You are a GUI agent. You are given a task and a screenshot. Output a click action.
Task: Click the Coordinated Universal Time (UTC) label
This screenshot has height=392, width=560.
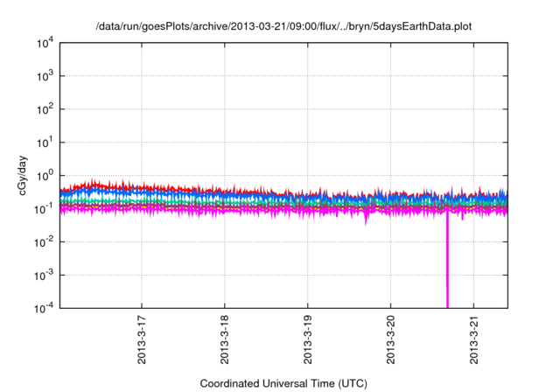283,383
